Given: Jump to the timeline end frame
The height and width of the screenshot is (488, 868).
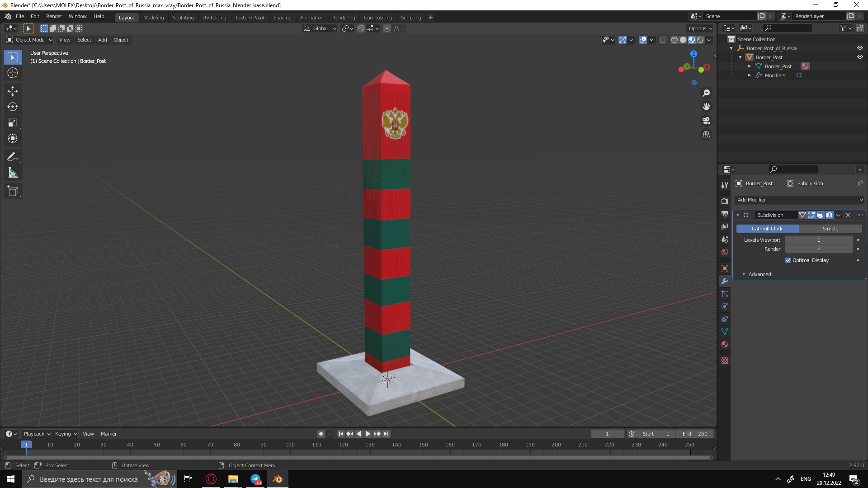Looking at the screenshot, I should coord(386,434).
